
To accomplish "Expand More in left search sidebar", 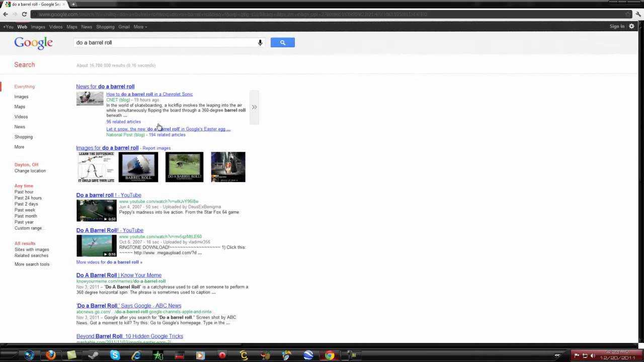I will [19, 147].
